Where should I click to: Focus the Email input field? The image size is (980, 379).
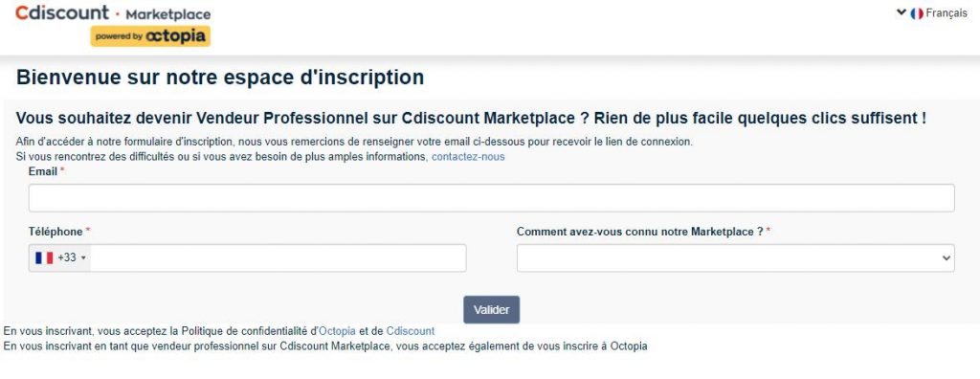[x=491, y=197]
